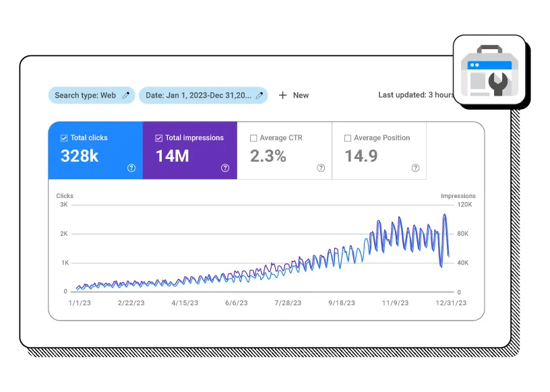This screenshot has width=550, height=392.
Task: Uncheck the Total impressions checkbox
Action: pyautogui.click(x=158, y=138)
